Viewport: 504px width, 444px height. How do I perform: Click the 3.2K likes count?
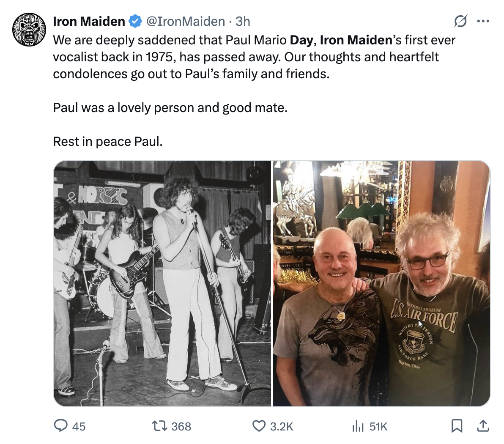(282, 426)
